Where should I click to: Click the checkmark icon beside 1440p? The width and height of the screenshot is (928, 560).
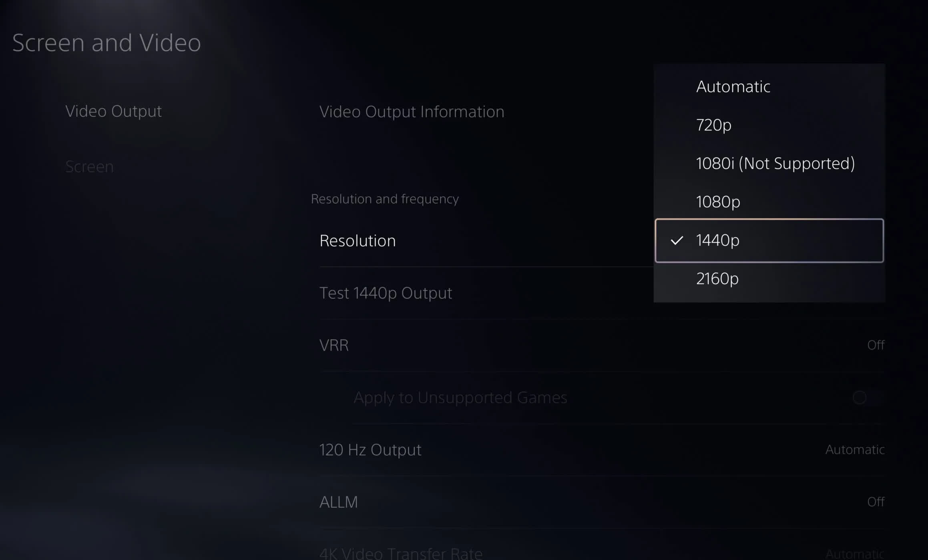coord(677,240)
